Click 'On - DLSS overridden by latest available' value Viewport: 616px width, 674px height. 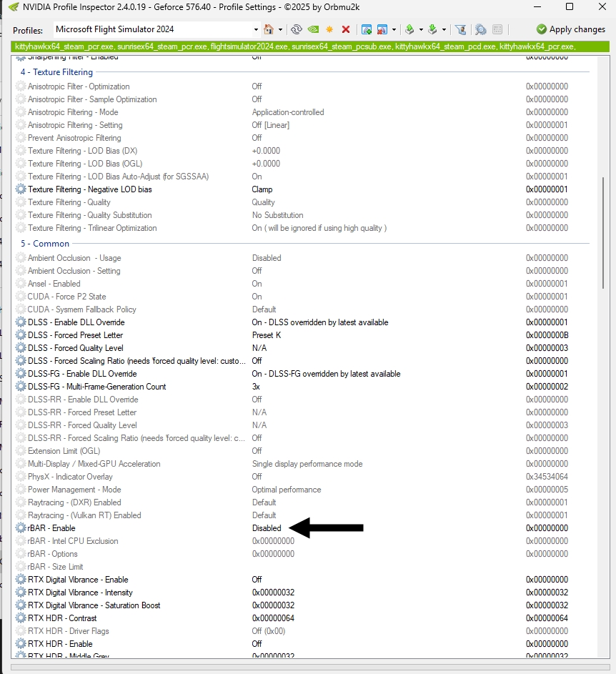[x=320, y=322]
